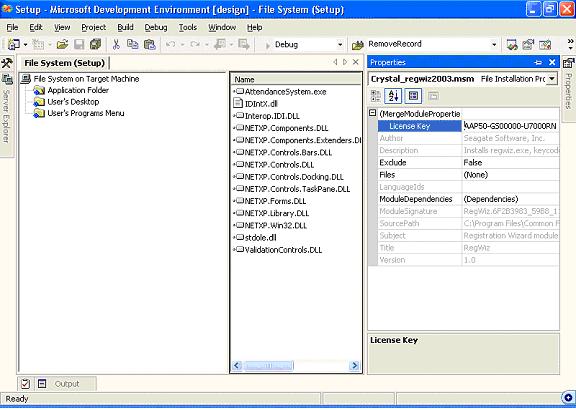Click the file list scroll right arrow
This screenshot has height=410, width=576.
click(x=354, y=366)
